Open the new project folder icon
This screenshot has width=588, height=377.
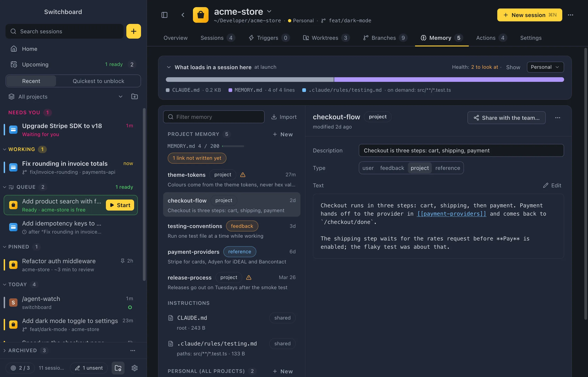[x=135, y=97]
